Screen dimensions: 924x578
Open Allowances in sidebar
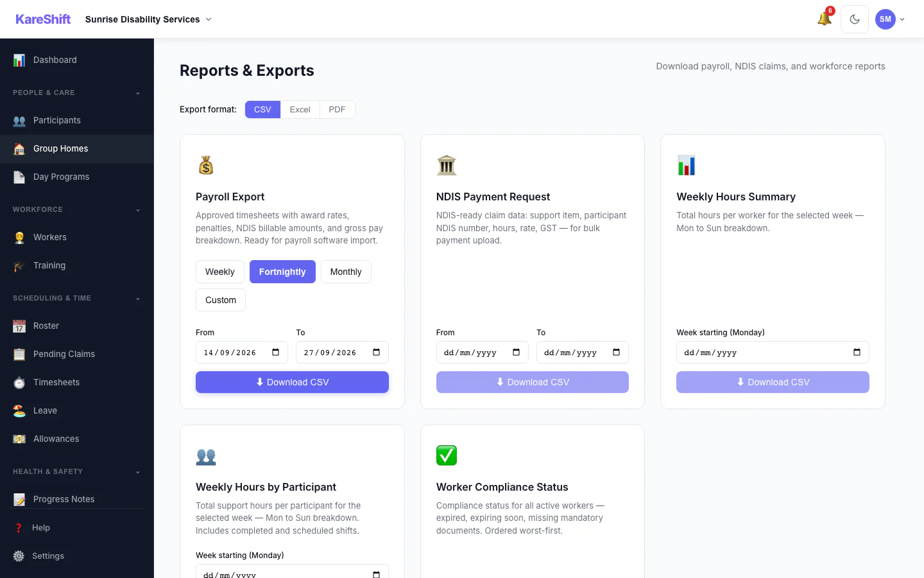coord(77,439)
